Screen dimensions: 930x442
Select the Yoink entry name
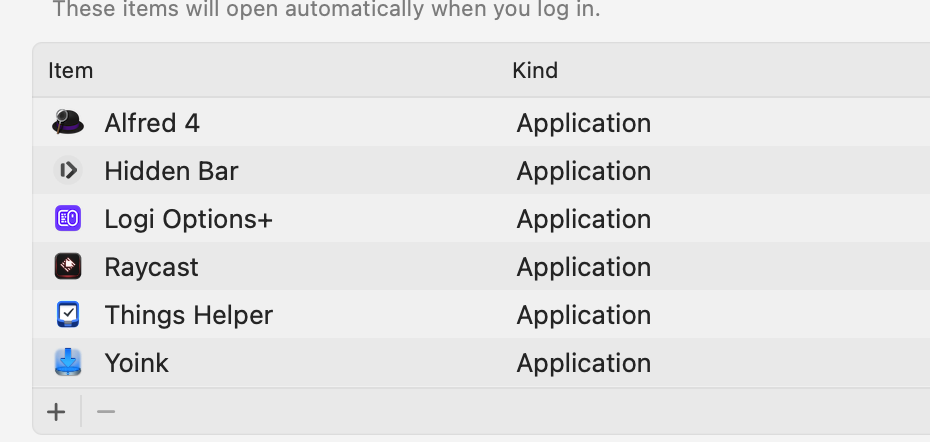(x=136, y=362)
